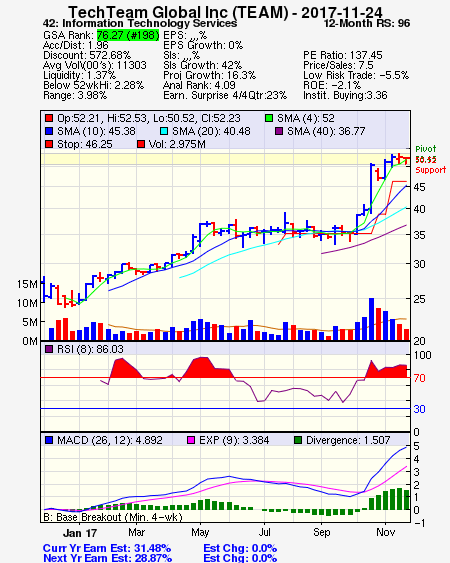Click the 'Price/Sales: 7.5' value
Screen dimensions: 450x563
point(338,65)
